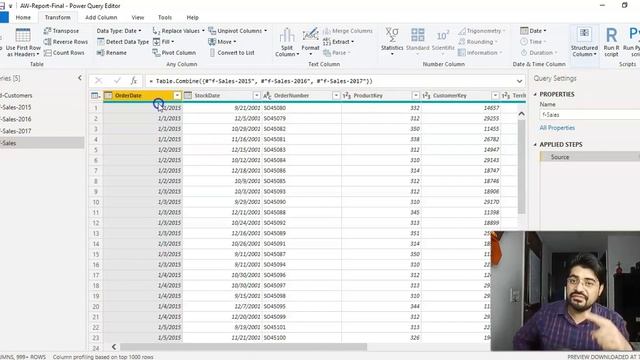Open Data Type: Date dropdown

click(119, 31)
